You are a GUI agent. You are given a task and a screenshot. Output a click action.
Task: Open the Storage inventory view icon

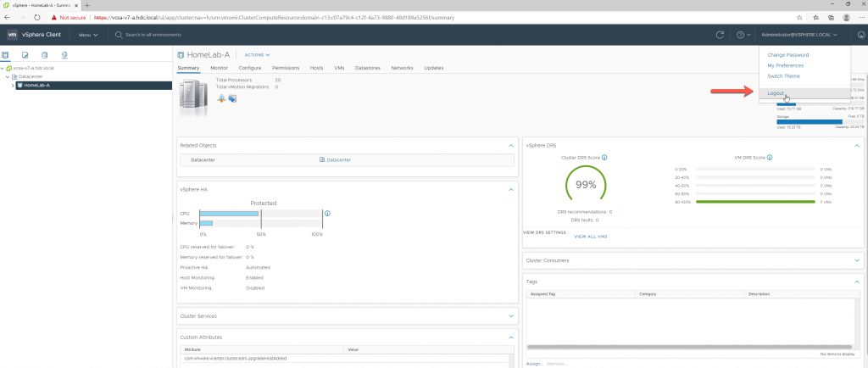point(44,55)
